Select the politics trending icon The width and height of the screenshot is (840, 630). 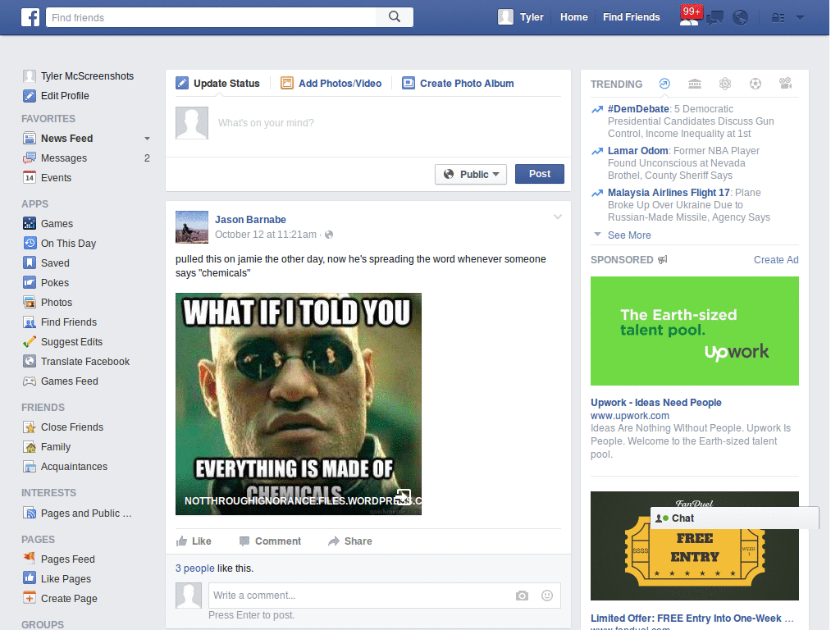click(695, 84)
